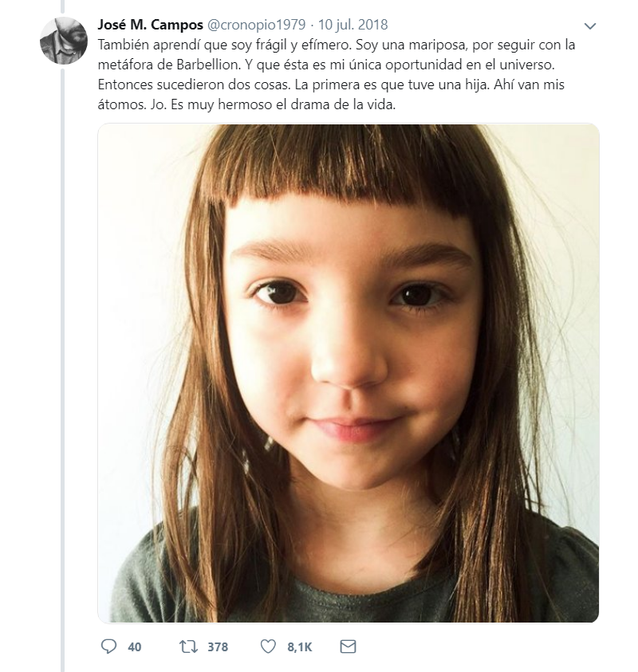Click the like count 8,1K

pyautogui.click(x=299, y=647)
